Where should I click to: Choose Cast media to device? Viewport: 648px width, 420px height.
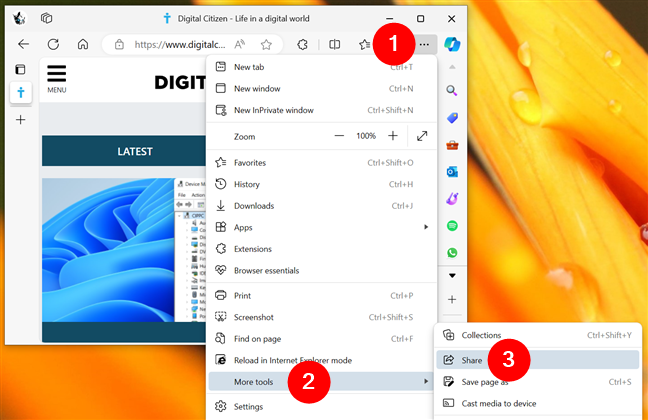tap(538, 403)
